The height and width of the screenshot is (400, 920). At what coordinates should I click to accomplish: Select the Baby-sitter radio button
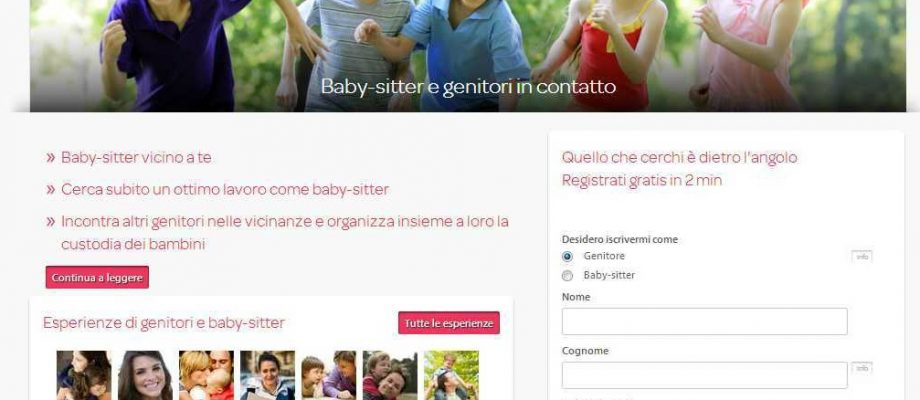point(567,276)
